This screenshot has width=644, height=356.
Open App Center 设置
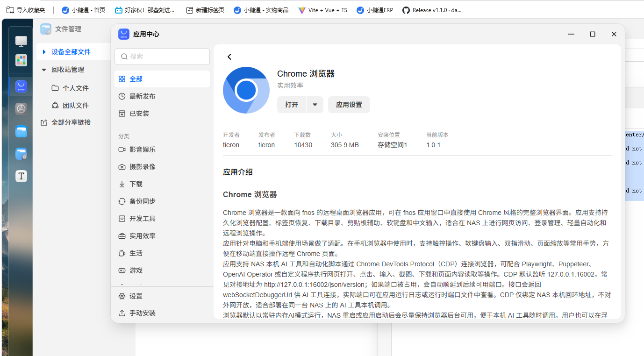pyautogui.click(x=162, y=296)
